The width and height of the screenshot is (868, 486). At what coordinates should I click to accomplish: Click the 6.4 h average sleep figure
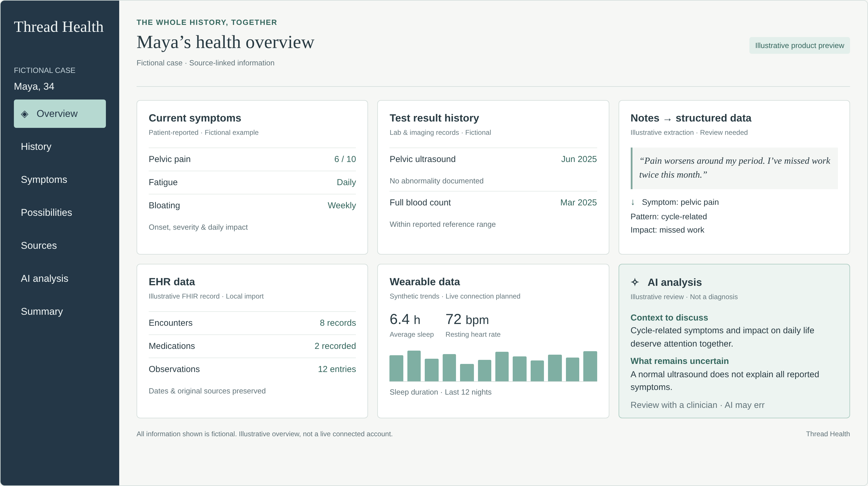coord(405,319)
